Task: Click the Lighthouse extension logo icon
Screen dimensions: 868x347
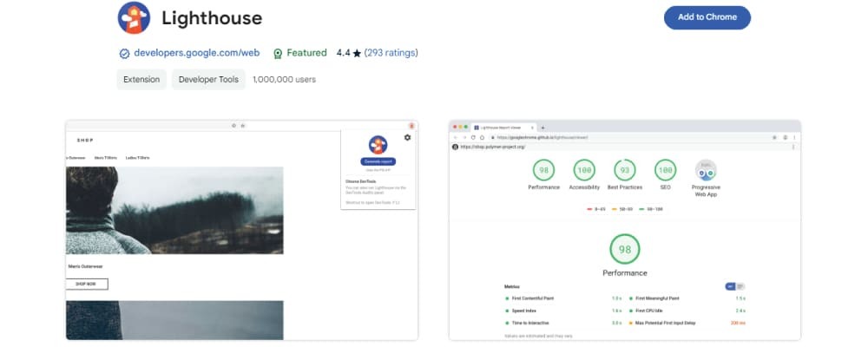Action: tap(134, 17)
